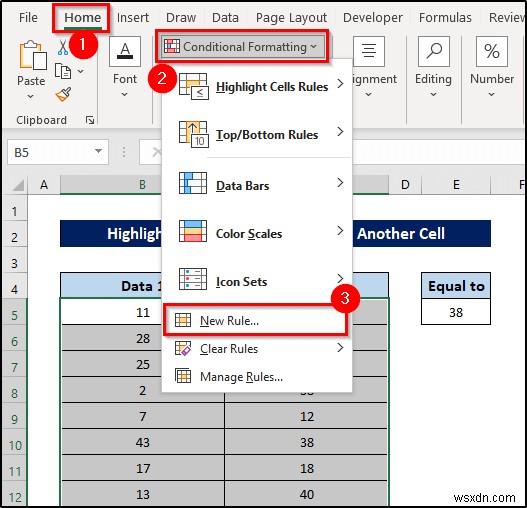Viewport: 527px width, 508px height.
Task: Open the Font group icon
Action: [x=125, y=51]
